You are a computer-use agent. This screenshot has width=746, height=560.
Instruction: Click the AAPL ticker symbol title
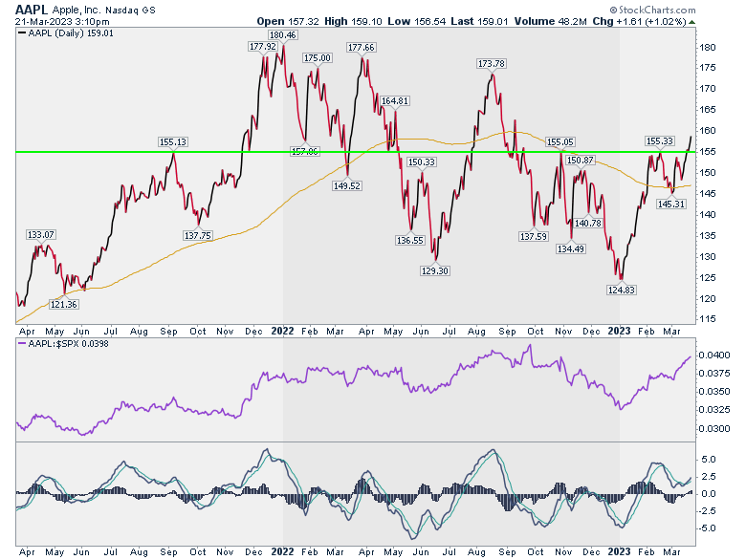click(x=32, y=9)
